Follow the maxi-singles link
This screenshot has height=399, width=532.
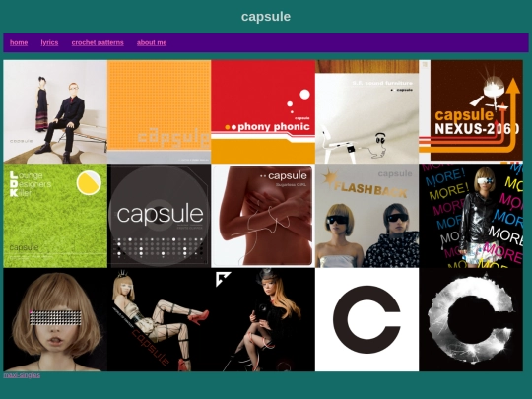point(22,375)
